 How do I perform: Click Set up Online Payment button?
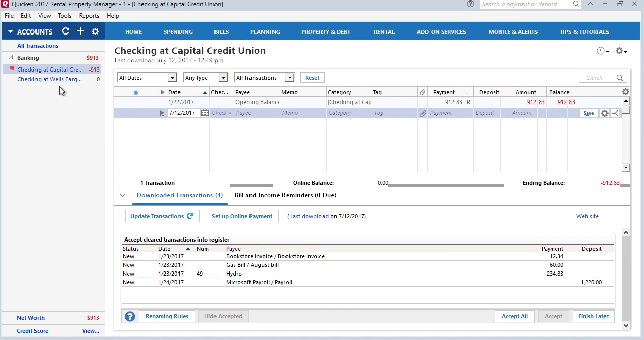point(242,216)
